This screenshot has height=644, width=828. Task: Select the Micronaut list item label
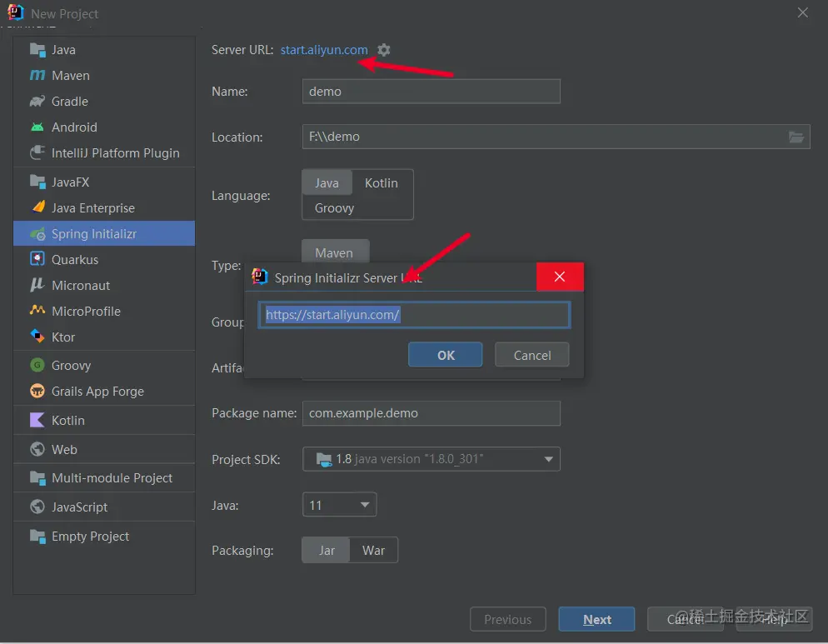pos(81,285)
